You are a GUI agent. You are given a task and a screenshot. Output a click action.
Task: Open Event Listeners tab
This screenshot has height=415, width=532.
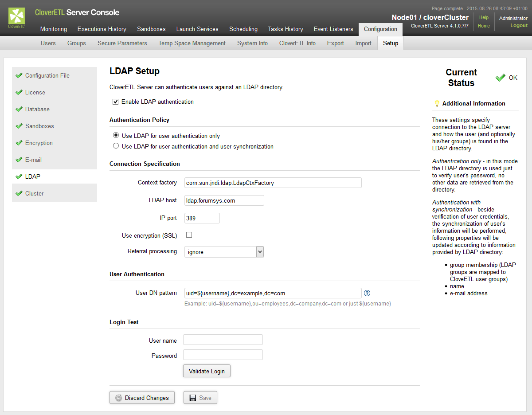coord(333,29)
